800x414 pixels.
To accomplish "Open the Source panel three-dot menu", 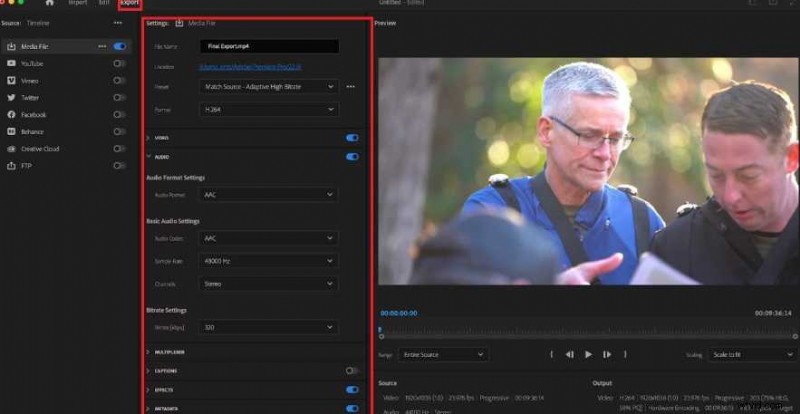I will pos(118,23).
